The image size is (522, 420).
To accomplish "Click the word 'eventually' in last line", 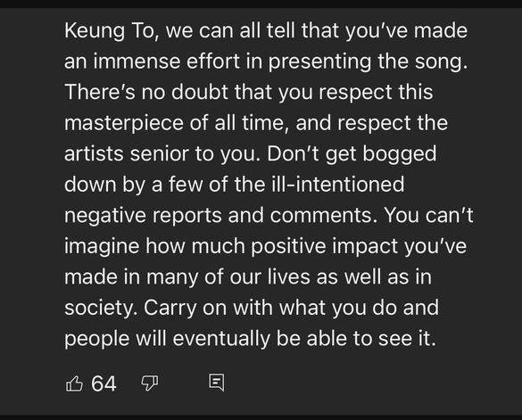I will click(221, 339).
